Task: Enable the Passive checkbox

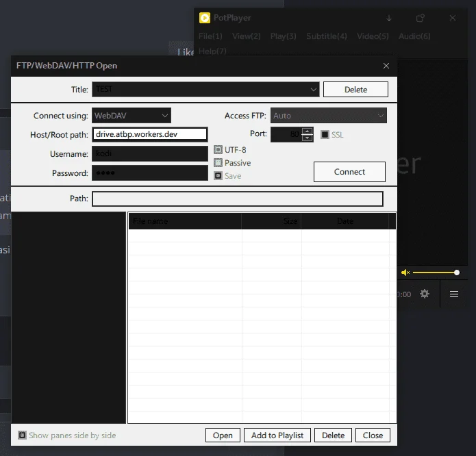Action: click(x=218, y=163)
